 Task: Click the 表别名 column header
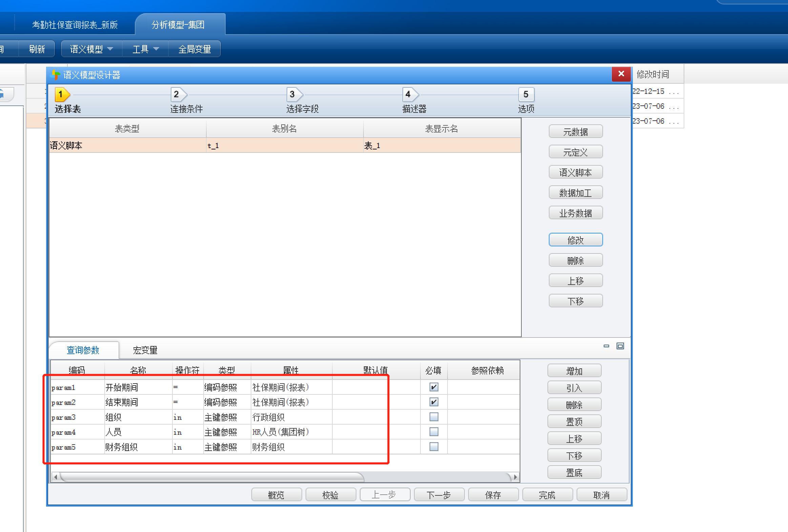[285, 128]
